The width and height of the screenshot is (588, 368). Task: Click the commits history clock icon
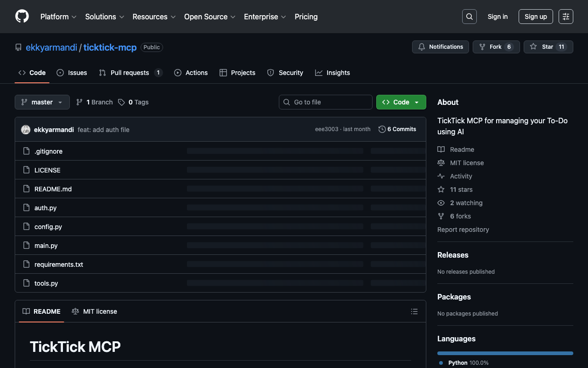[x=382, y=129]
